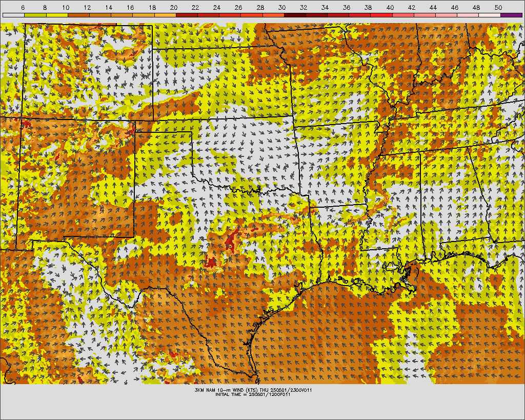
Task: Select the legend swatch between 14 and 16
Action: [122, 15]
